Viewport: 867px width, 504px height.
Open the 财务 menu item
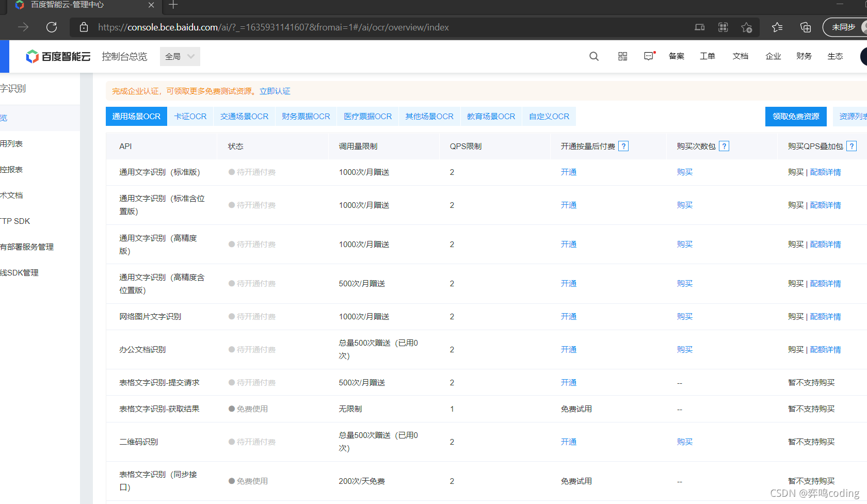pyautogui.click(x=804, y=56)
